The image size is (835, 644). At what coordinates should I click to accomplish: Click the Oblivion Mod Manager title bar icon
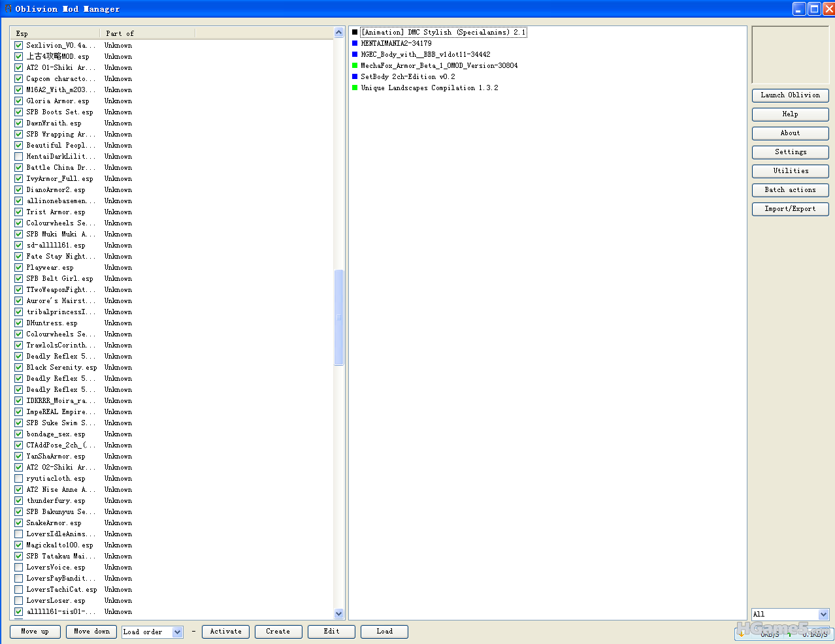(8, 8)
